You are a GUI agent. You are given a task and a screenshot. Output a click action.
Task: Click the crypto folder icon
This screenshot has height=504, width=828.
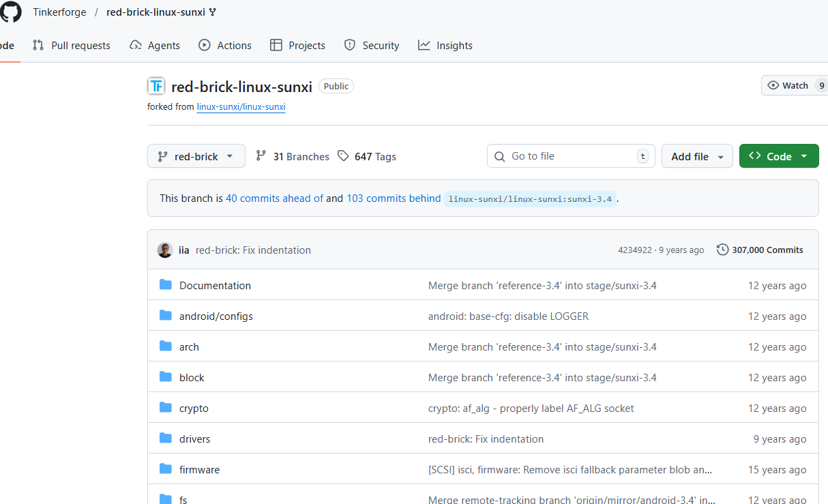166,408
